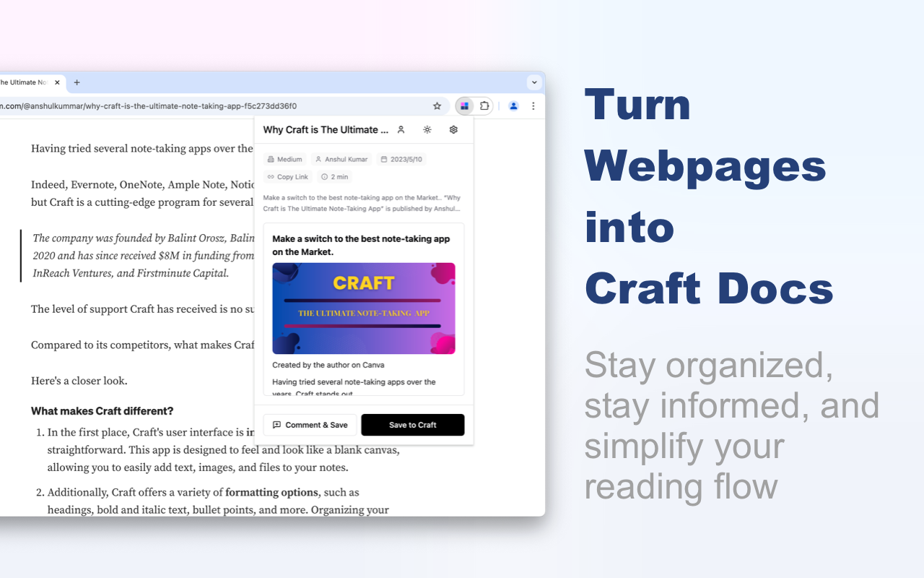Bookmark the page using the star icon
Image resolution: width=924 pixels, height=578 pixels.
[437, 105]
